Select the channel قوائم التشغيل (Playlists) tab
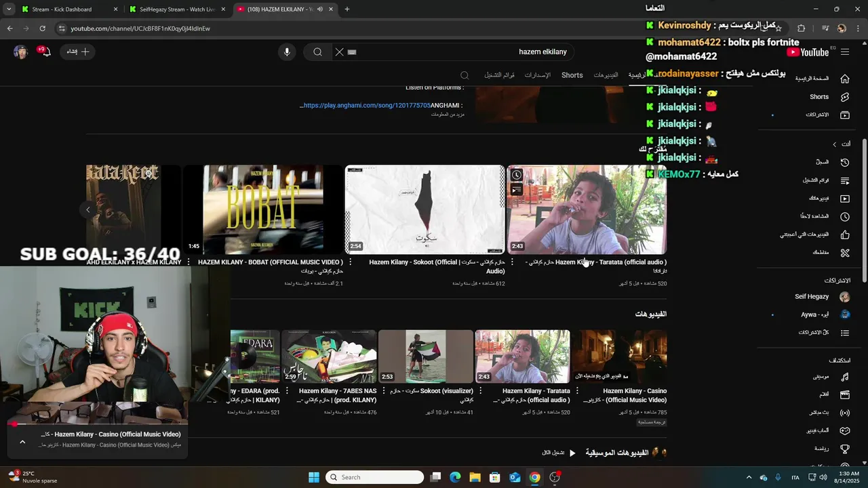 [x=500, y=75]
